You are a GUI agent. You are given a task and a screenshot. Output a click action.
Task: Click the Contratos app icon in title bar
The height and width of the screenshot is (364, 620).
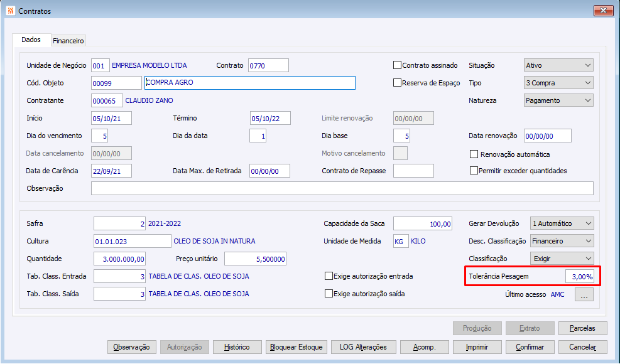10,11
